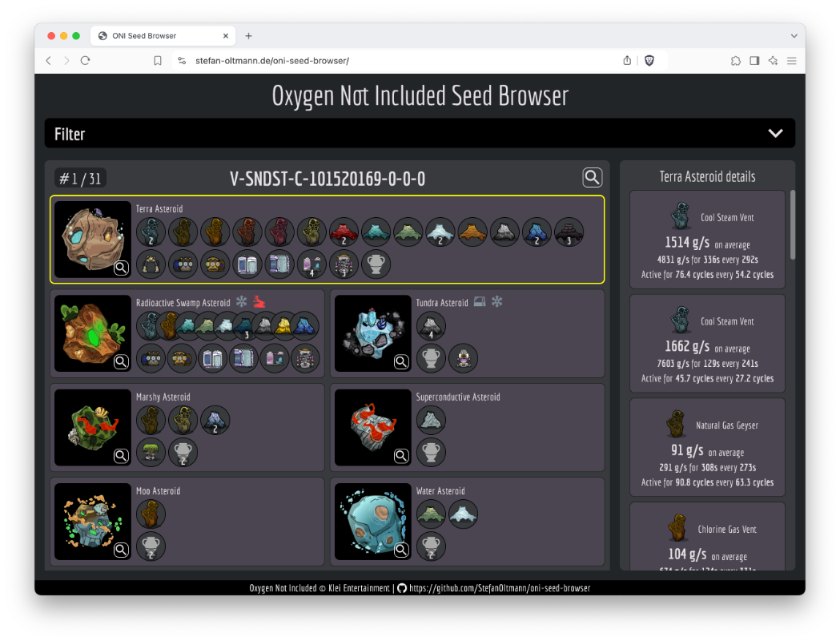This screenshot has height=641, width=840.
Task: Open the tab list dropdown arrow
Action: 794,36
